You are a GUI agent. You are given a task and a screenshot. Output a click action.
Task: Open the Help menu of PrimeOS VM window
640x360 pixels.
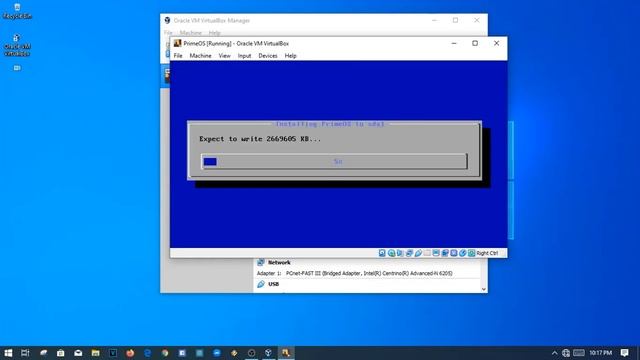290,56
